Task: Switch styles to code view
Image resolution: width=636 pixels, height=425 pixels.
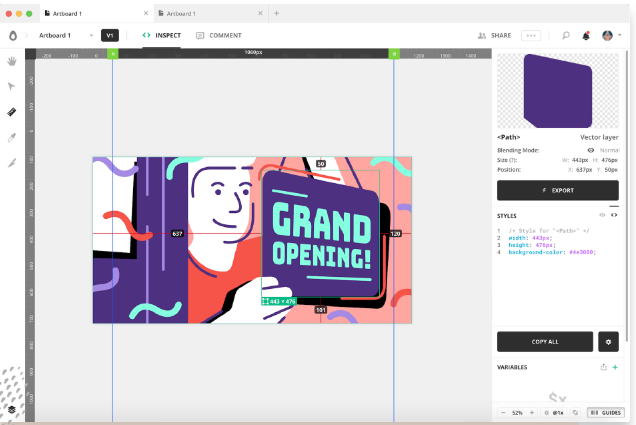Action: click(614, 215)
